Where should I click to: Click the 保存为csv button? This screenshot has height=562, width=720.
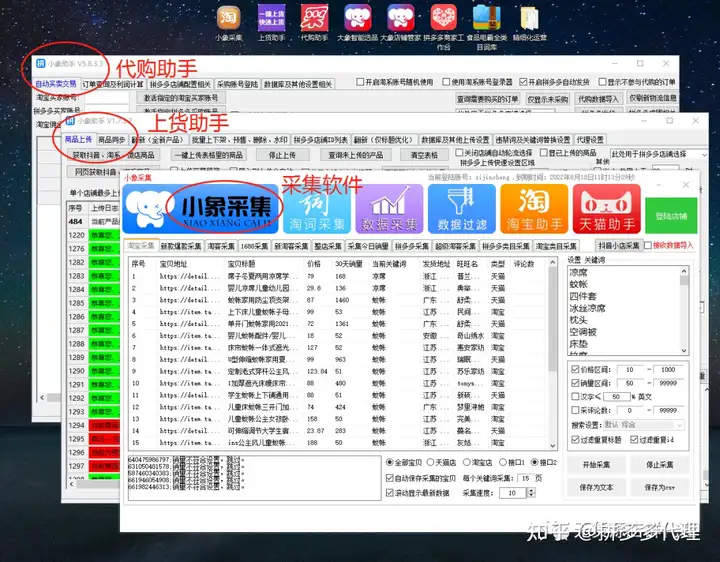tap(660, 487)
